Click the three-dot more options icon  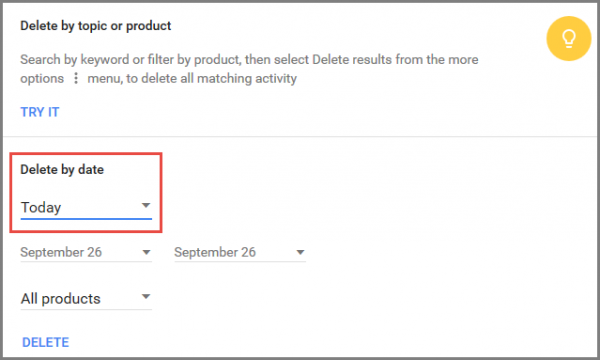(x=76, y=78)
